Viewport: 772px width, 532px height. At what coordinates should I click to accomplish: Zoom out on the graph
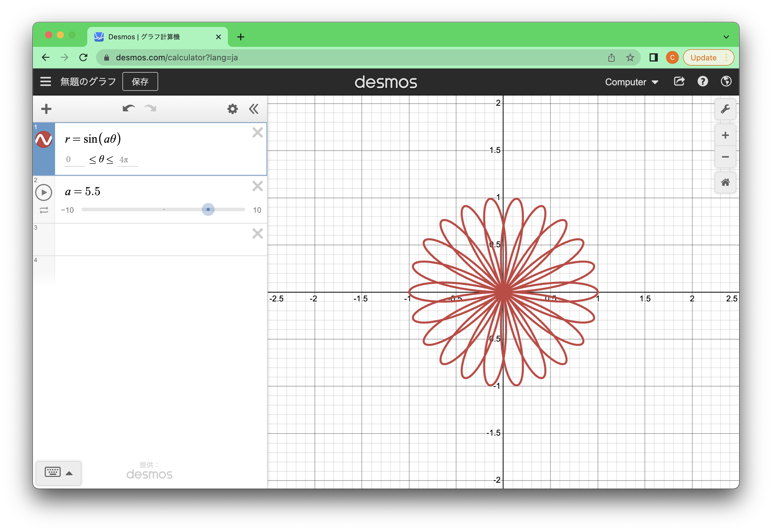(x=725, y=157)
